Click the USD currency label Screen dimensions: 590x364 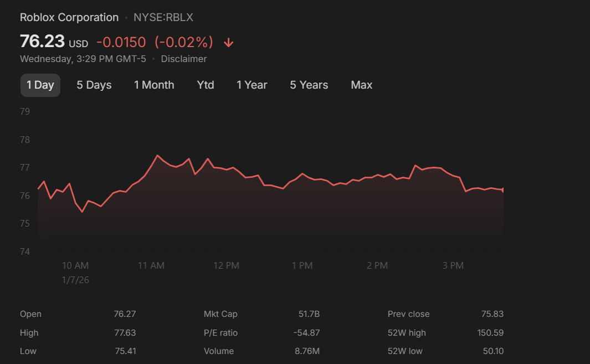point(78,44)
